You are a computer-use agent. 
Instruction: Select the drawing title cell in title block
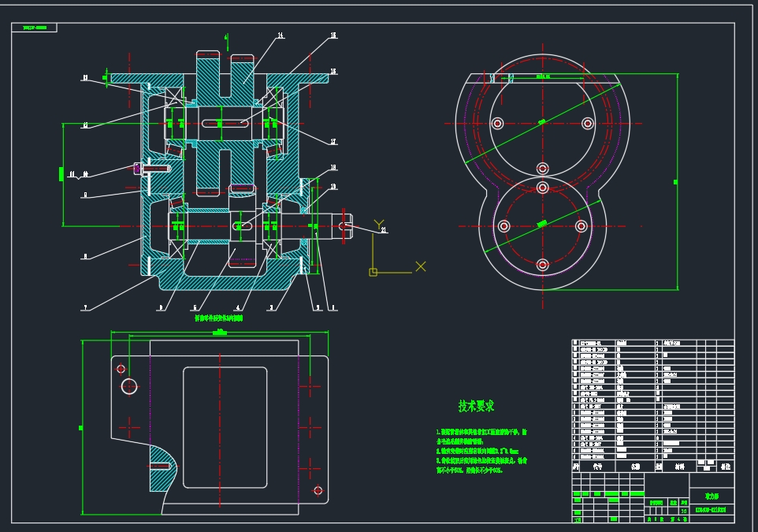point(712,497)
